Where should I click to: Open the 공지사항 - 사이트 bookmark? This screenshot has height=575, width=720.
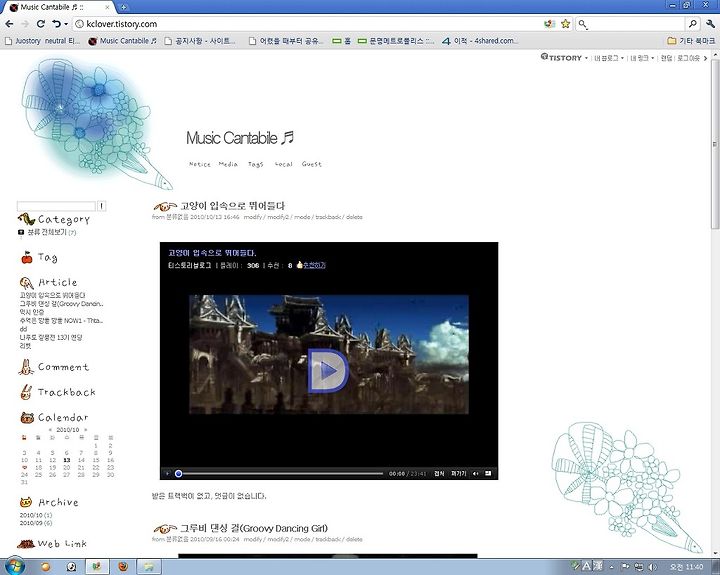point(200,41)
